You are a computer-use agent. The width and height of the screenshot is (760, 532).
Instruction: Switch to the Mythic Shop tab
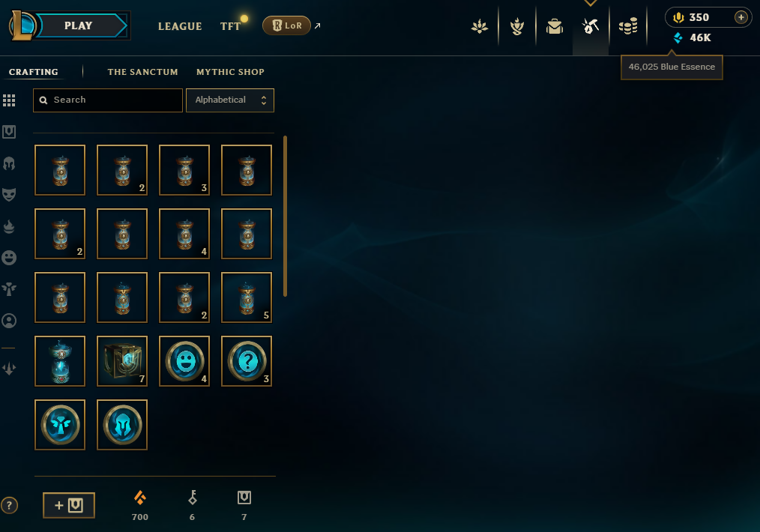[230, 72]
